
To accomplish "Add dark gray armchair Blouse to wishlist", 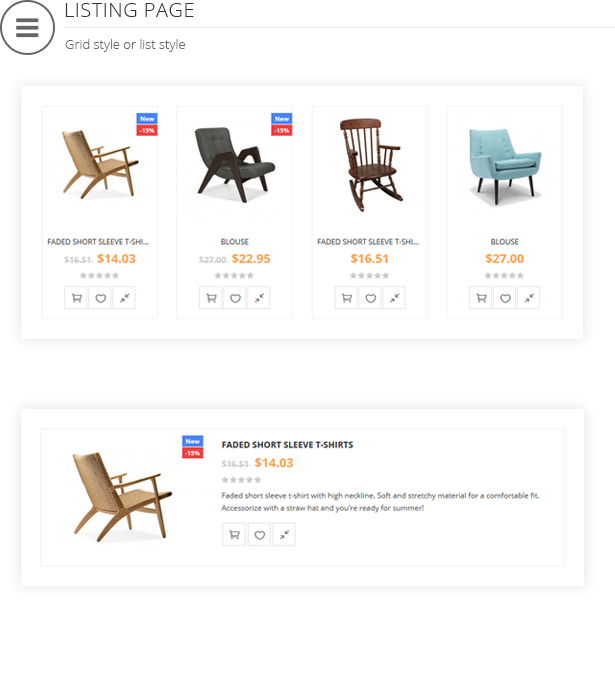I will (234, 298).
